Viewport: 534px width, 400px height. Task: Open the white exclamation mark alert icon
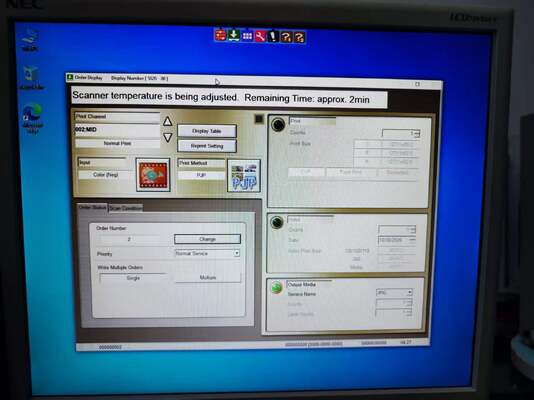click(273, 36)
